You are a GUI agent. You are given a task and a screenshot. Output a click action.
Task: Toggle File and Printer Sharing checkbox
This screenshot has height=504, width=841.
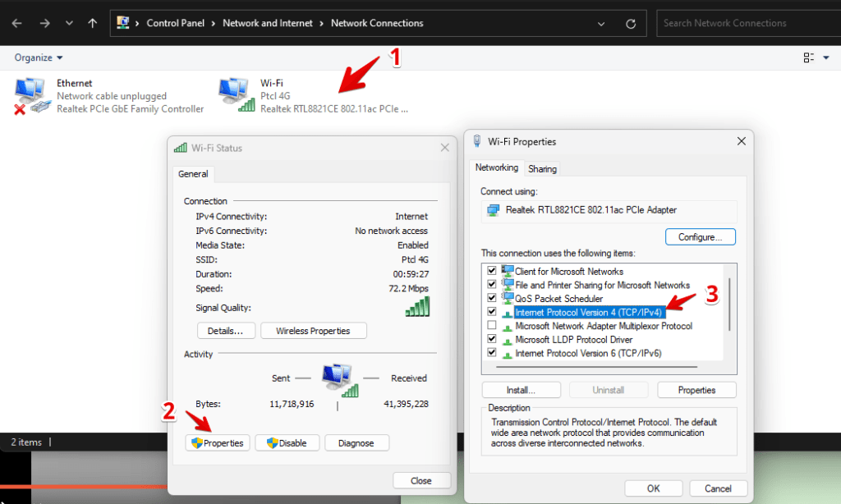pos(491,284)
